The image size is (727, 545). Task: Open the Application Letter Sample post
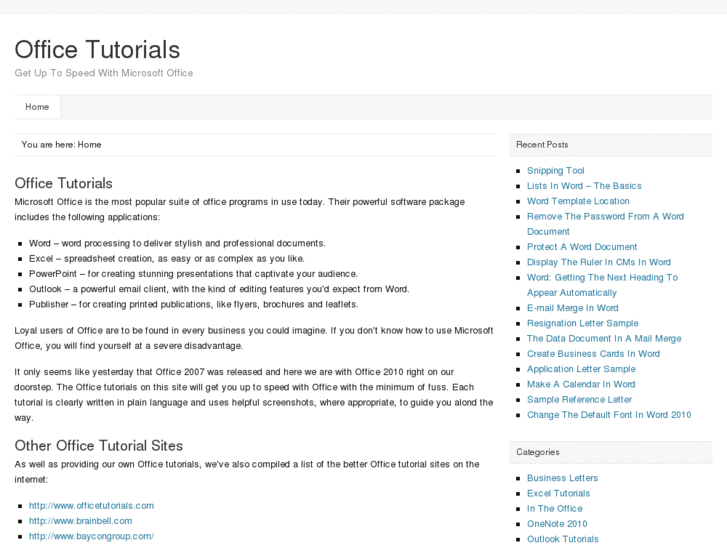(581, 369)
